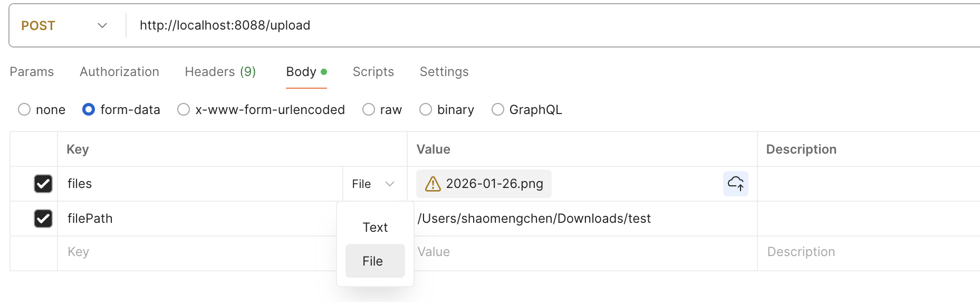The width and height of the screenshot is (980, 302).
Task: Open the Settings tab
Action: point(444,72)
